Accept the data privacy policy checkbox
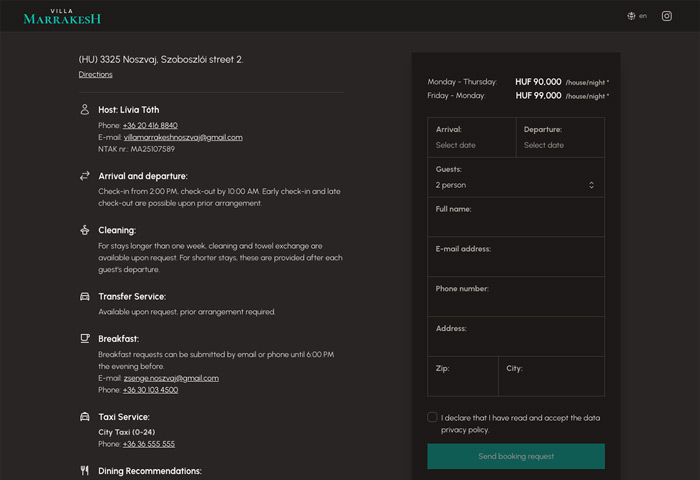This screenshot has height=480, width=700. pyautogui.click(x=432, y=417)
